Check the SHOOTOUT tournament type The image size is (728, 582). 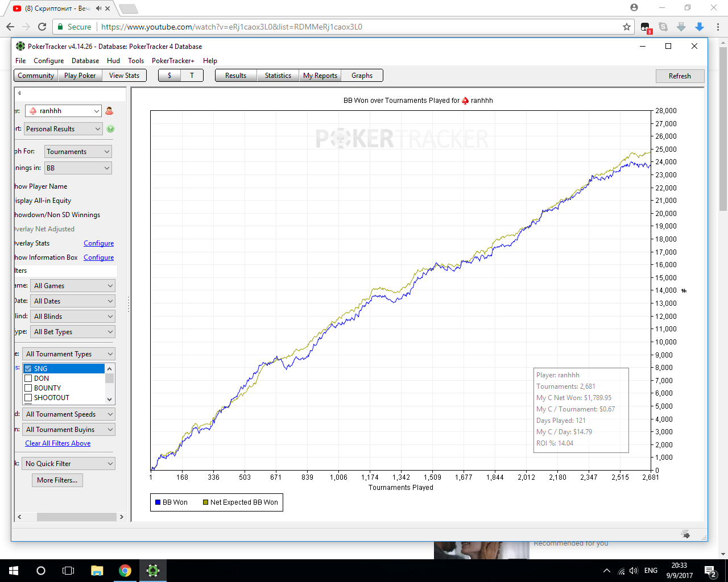click(x=28, y=398)
